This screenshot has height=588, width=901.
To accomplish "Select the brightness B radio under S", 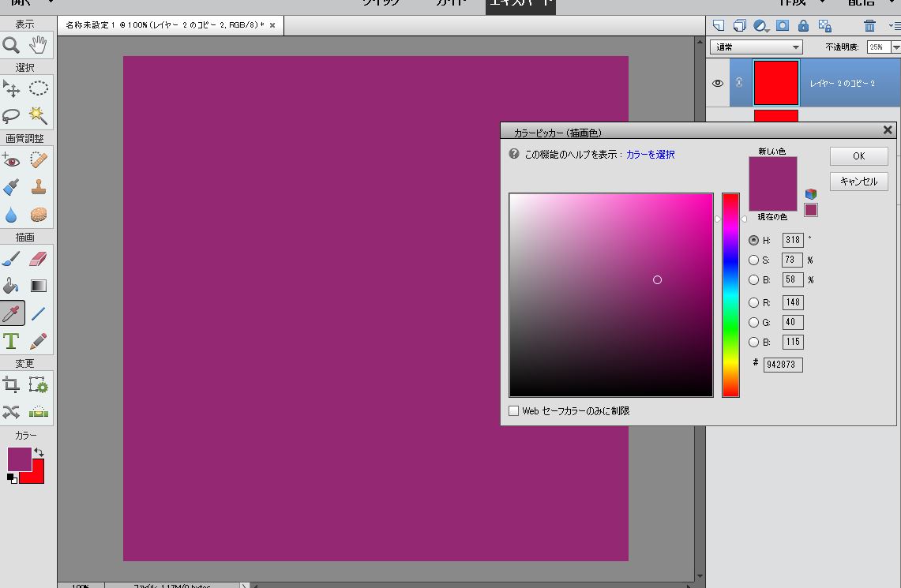I will [753, 279].
